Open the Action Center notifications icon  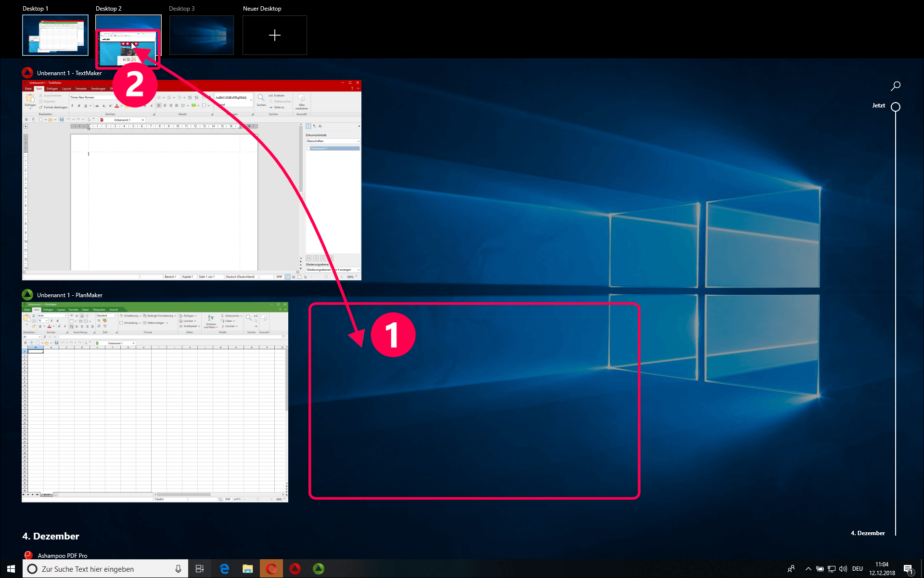909,569
